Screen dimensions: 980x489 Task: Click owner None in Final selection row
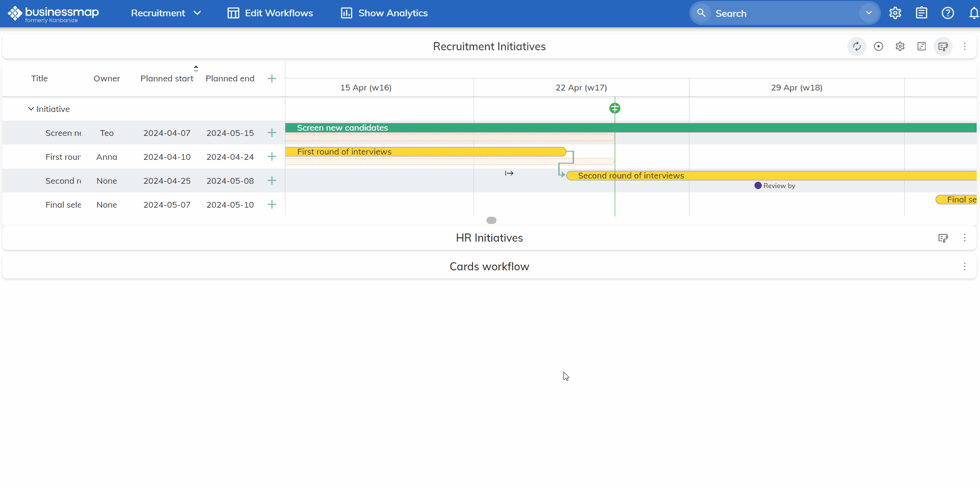click(107, 205)
